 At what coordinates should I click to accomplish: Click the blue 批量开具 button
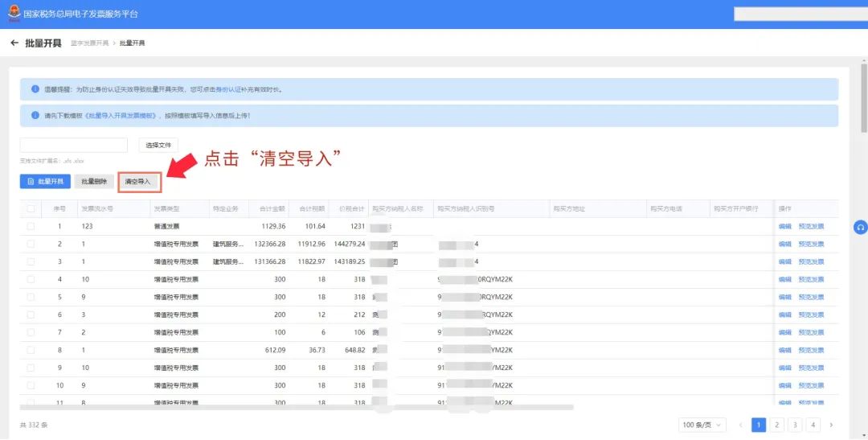[x=45, y=181]
